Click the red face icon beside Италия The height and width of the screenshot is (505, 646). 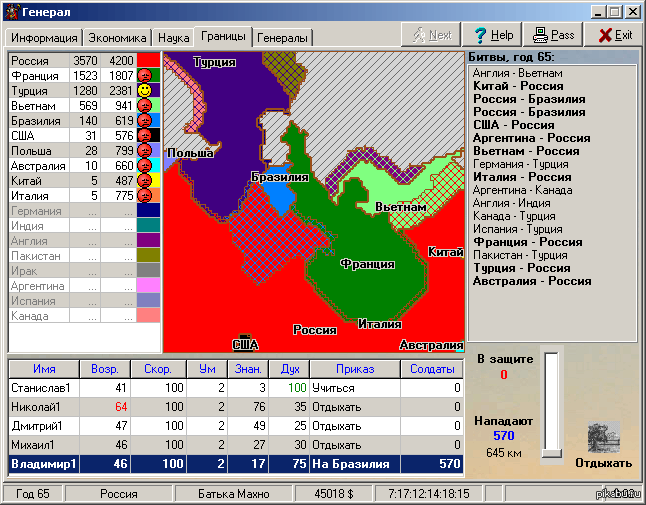(x=145, y=196)
